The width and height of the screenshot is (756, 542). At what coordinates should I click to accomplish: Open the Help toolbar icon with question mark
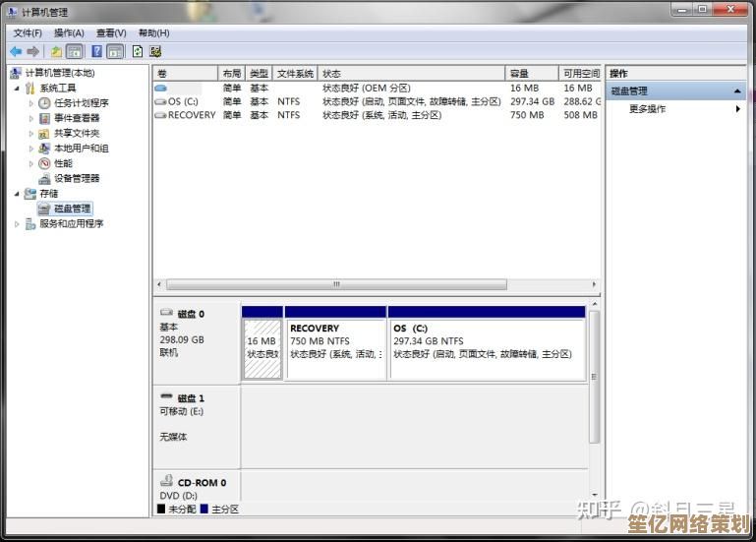pyautogui.click(x=97, y=51)
